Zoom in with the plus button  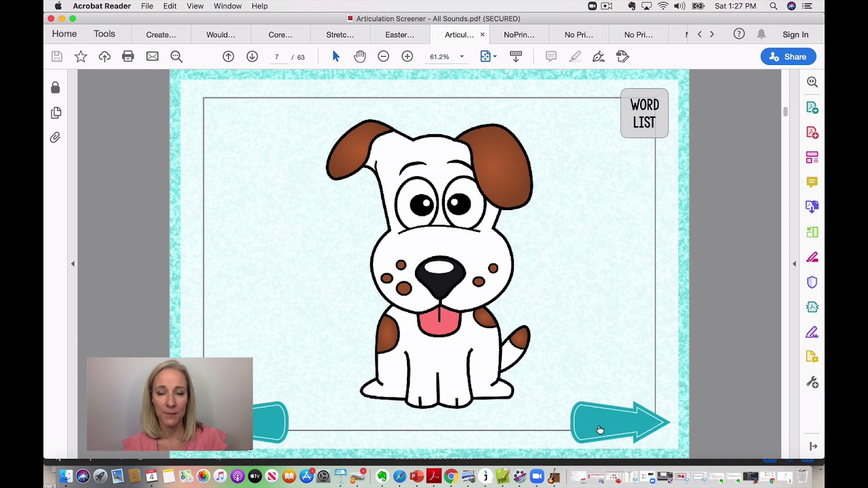click(408, 57)
